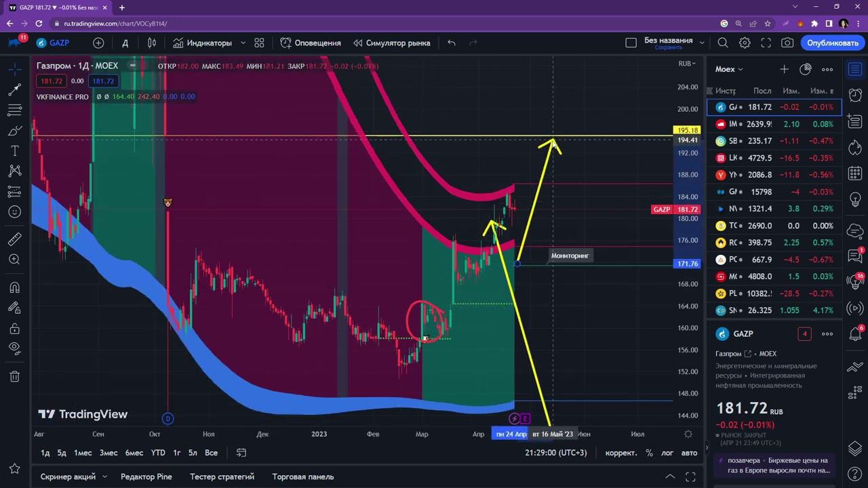Open favorites star toolbar at bottom left

pos(15,468)
